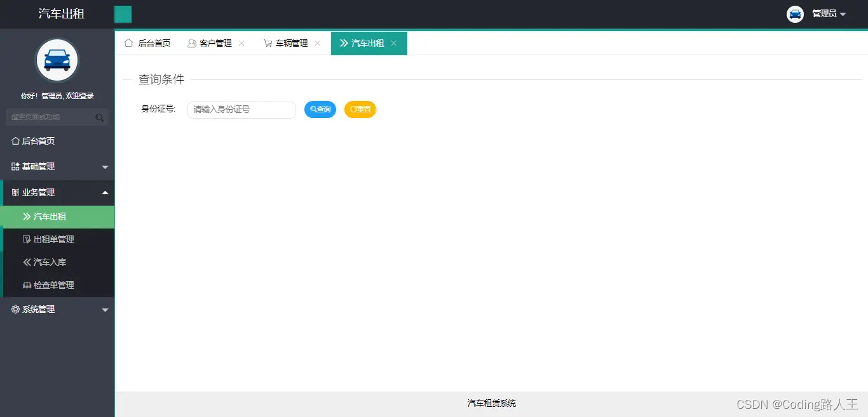Click double-arrow icon beside sidebar 汽车出租
This screenshot has height=417, width=868.
(27, 216)
